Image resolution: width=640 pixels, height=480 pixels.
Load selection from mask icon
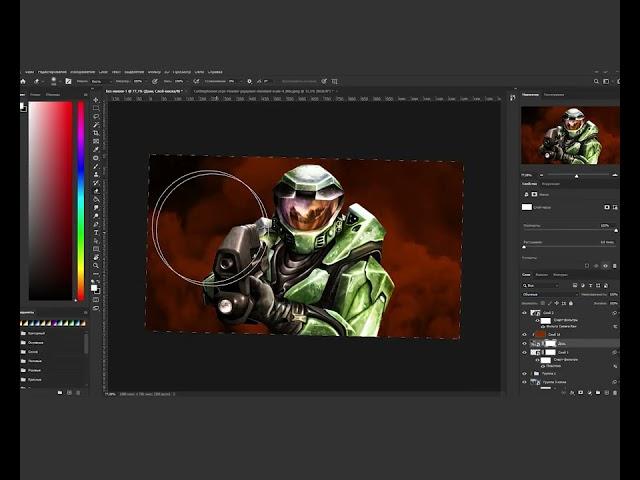pyautogui.click(x=587, y=266)
